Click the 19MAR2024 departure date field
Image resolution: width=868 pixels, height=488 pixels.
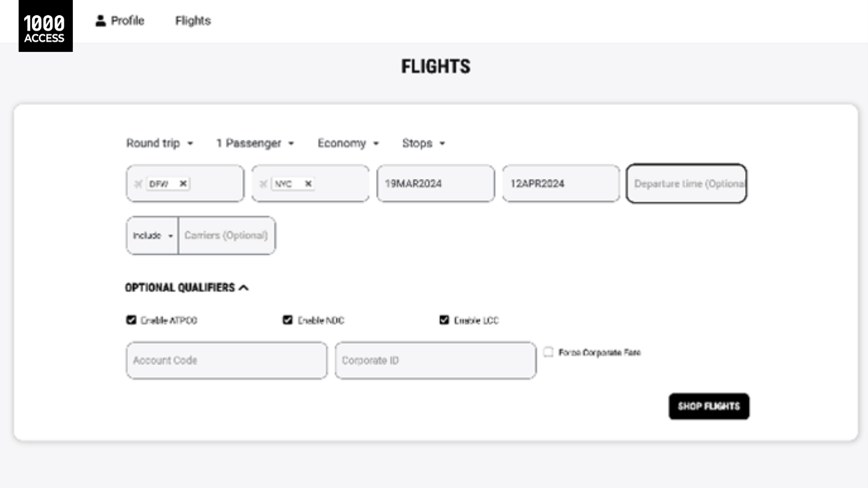pos(435,184)
